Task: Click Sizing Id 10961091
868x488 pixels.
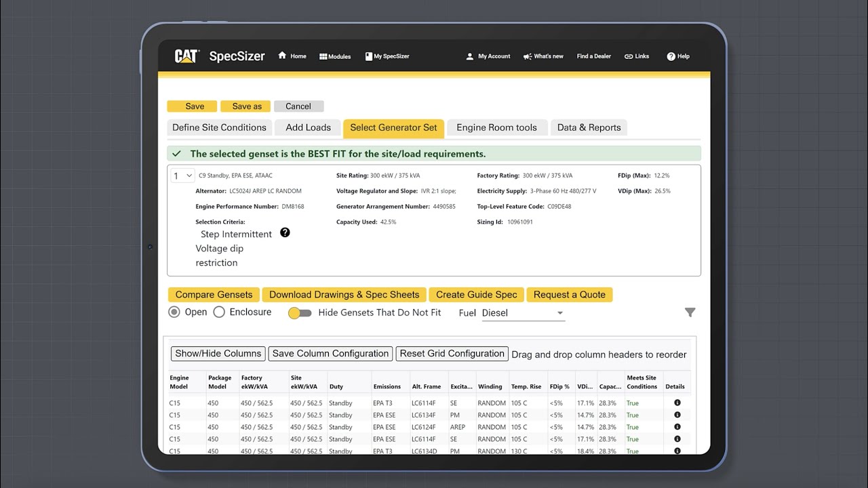Action: [x=520, y=222]
